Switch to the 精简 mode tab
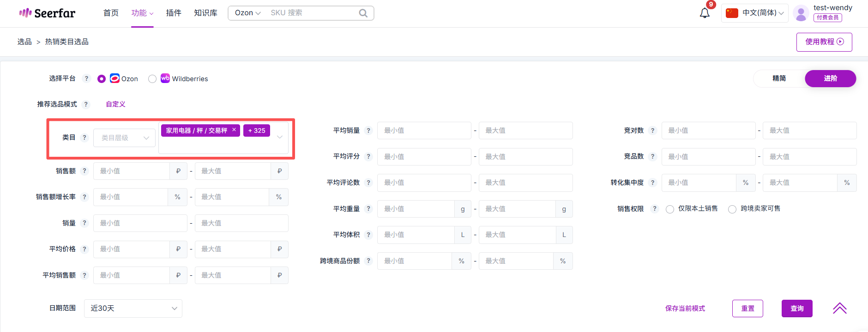Screen dimensions: 868x332 pos(779,78)
